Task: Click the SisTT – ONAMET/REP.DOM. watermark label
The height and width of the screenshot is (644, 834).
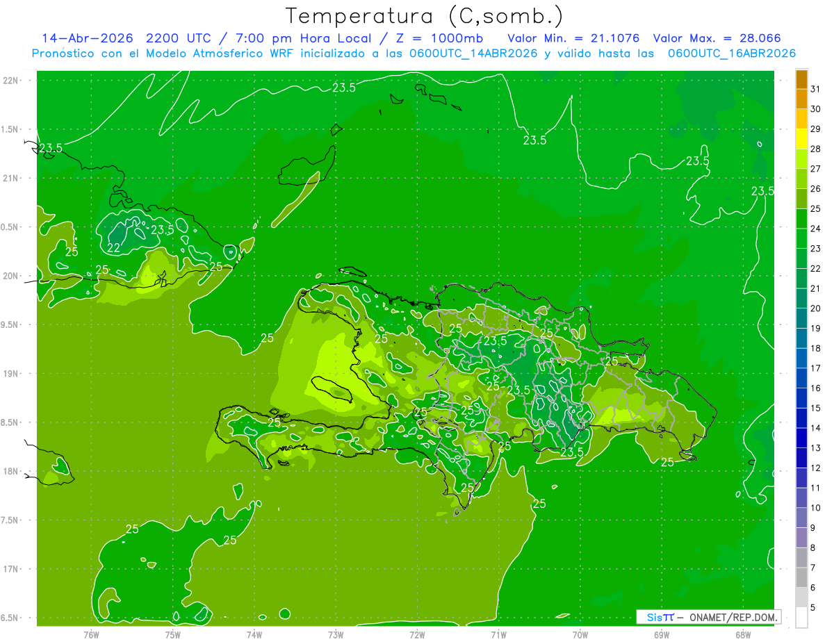Action: [708, 617]
